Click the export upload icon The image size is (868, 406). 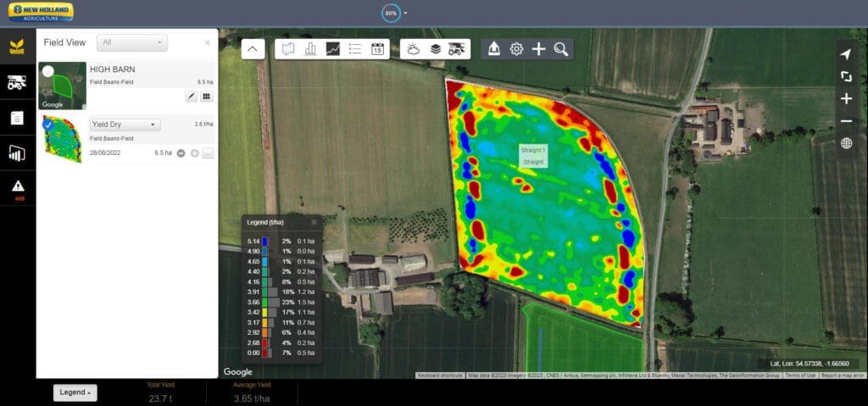pos(494,49)
